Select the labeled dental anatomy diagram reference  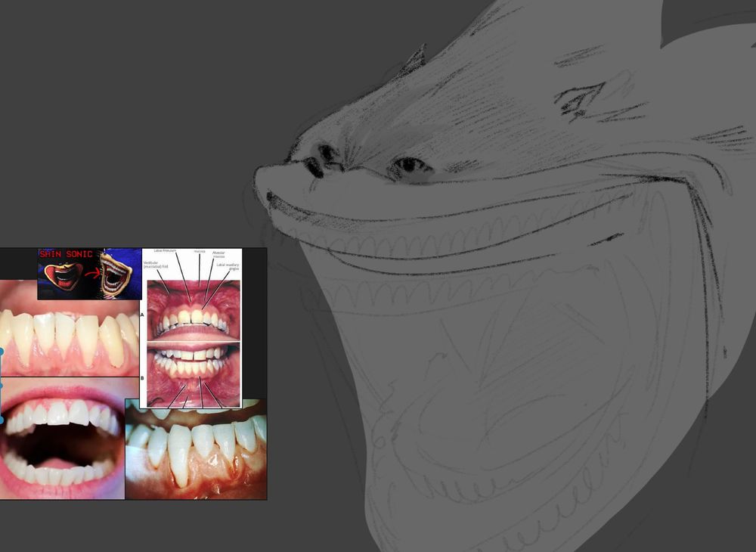pyautogui.click(x=191, y=328)
